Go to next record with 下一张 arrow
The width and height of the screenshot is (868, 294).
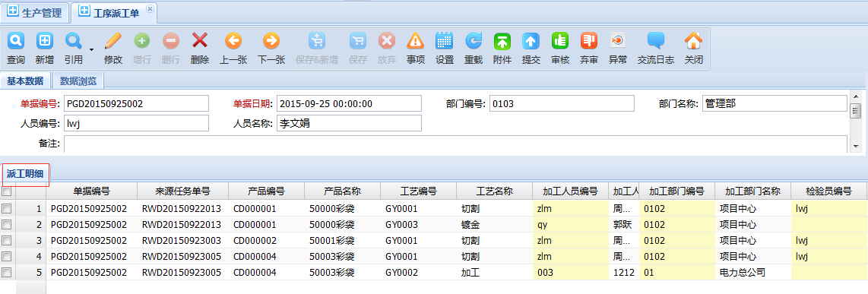coord(271,40)
